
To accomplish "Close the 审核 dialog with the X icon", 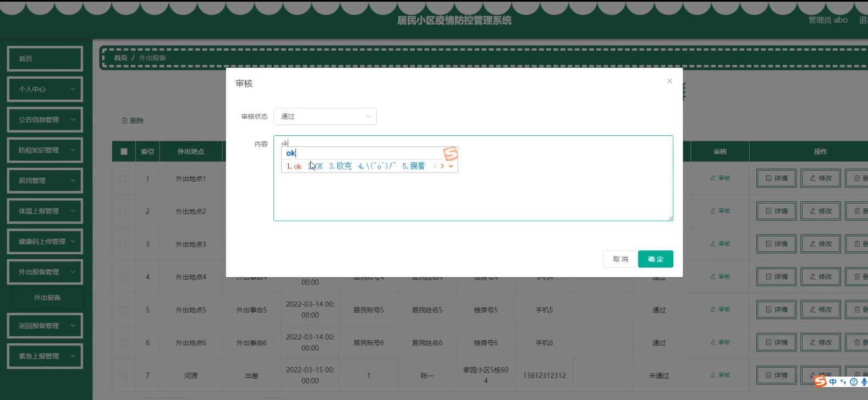I will 669,81.
